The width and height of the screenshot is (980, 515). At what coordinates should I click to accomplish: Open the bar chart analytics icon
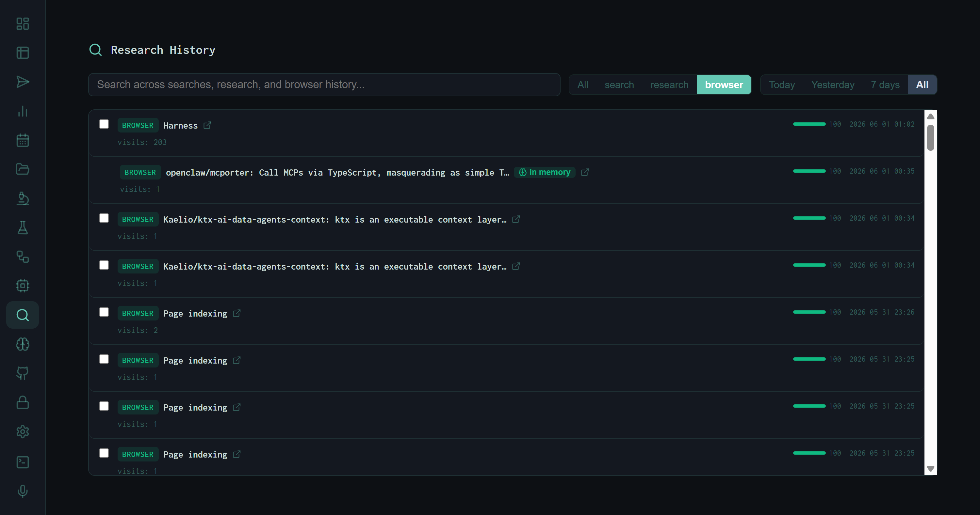click(23, 111)
